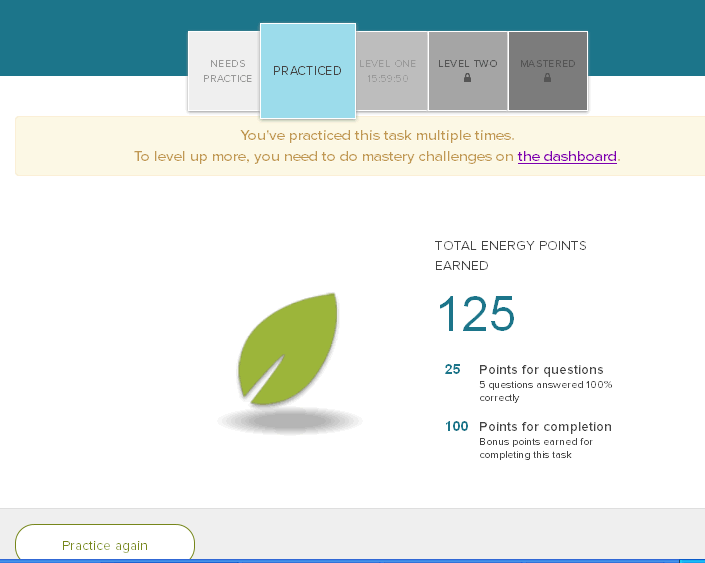Image resolution: width=705 pixels, height=563 pixels.
Task: Click the 25 points value
Action: 453,369
